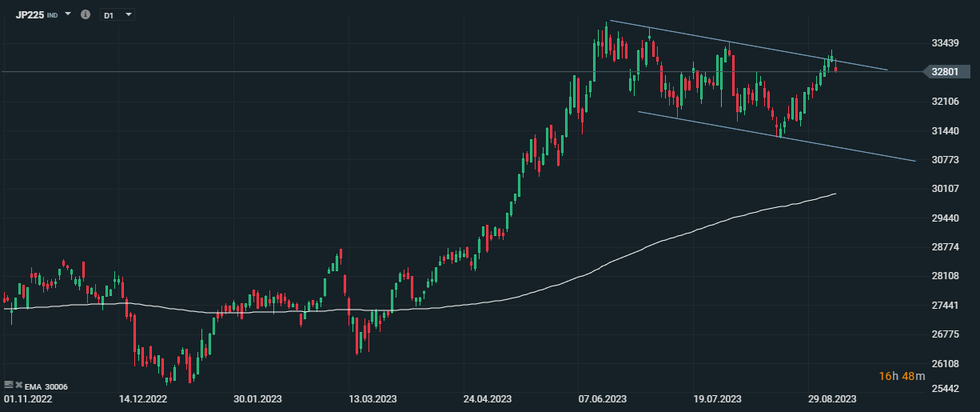Viewport: 980px width, 412px height.
Task: Select the lower channel trendline
Action: point(775,136)
